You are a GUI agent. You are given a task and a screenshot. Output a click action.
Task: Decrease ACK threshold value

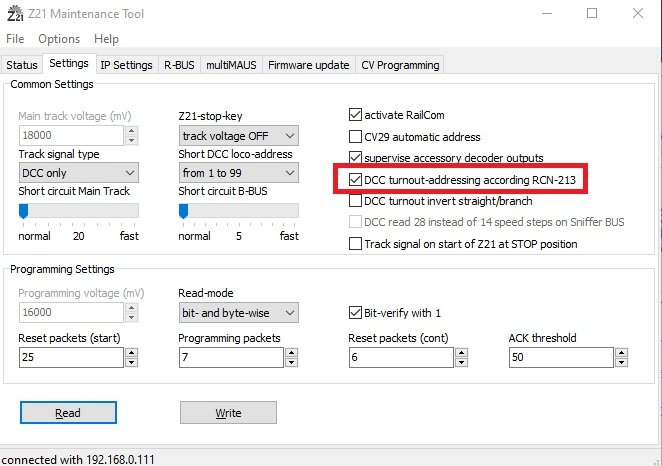[x=621, y=362]
